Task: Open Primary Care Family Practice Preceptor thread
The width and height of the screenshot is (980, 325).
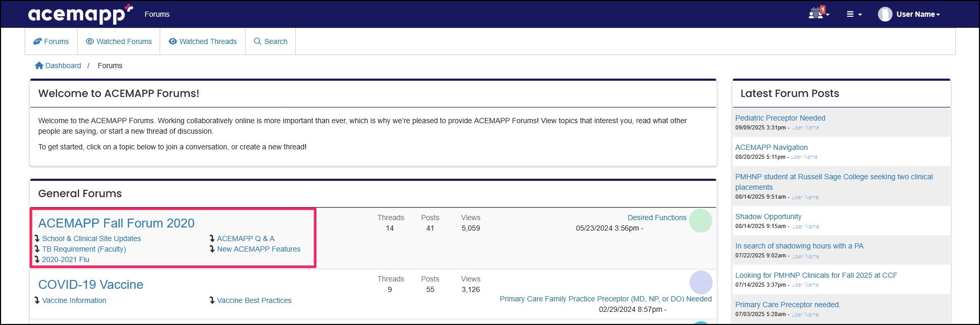Action: tap(606, 299)
